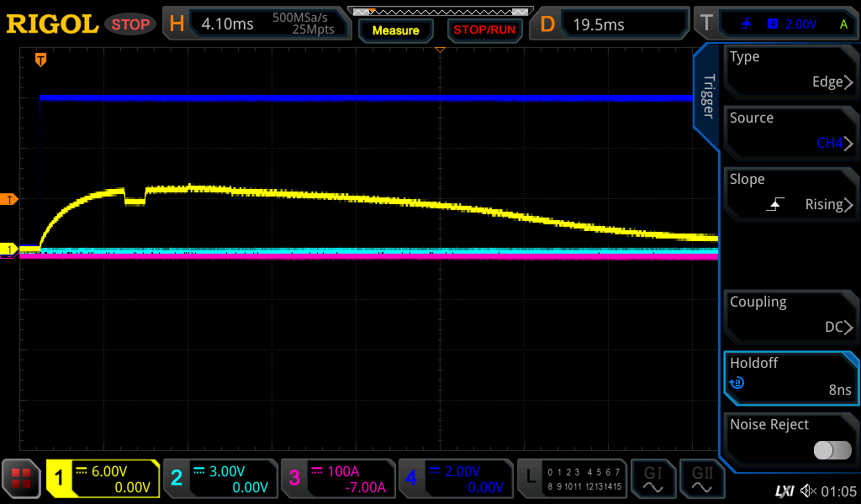
Task: Click the waveform memory overview bar at top
Action: coord(440,12)
